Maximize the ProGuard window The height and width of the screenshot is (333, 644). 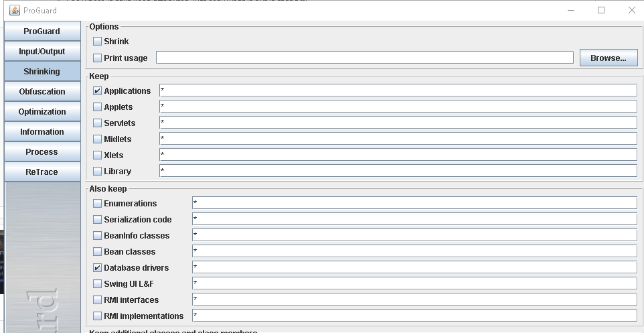(x=601, y=10)
